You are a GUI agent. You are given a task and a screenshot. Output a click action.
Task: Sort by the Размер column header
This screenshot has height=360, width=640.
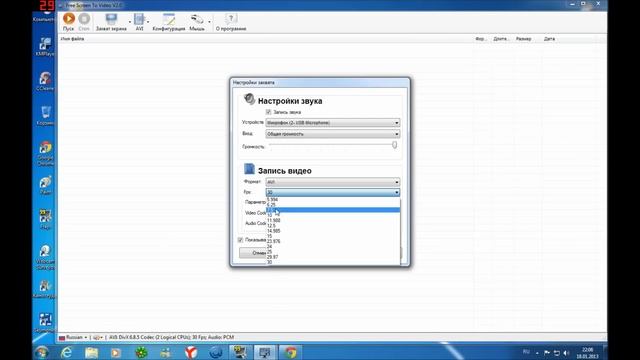523,39
